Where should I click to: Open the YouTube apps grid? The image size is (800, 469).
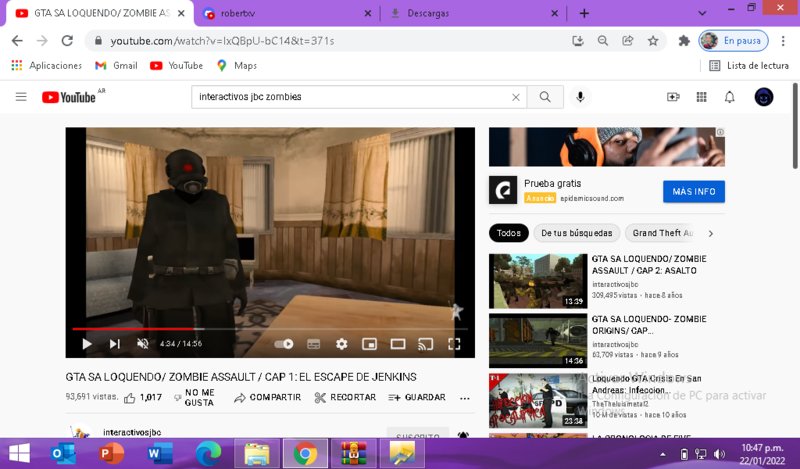(702, 97)
